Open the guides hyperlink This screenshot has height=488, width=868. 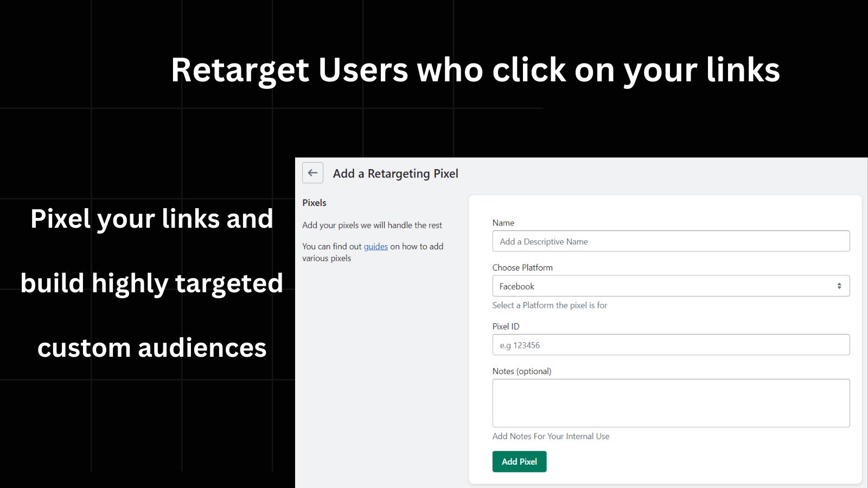coord(376,246)
